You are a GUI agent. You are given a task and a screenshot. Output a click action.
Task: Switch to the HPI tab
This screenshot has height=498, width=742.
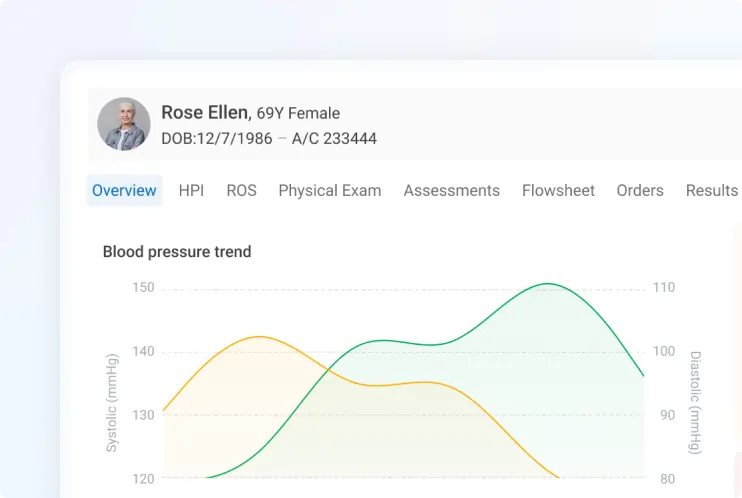(x=191, y=190)
